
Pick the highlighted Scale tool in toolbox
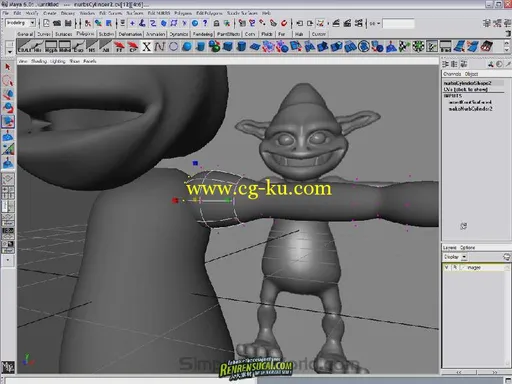click(x=8, y=122)
